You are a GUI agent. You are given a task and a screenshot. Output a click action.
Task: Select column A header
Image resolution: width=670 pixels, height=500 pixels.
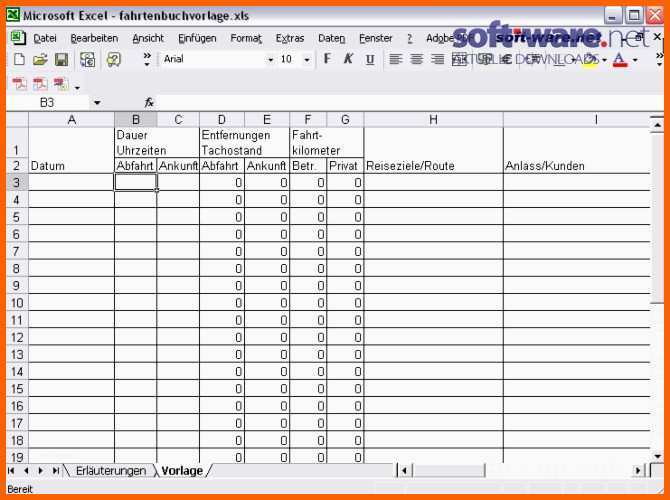tap(71, 120)
